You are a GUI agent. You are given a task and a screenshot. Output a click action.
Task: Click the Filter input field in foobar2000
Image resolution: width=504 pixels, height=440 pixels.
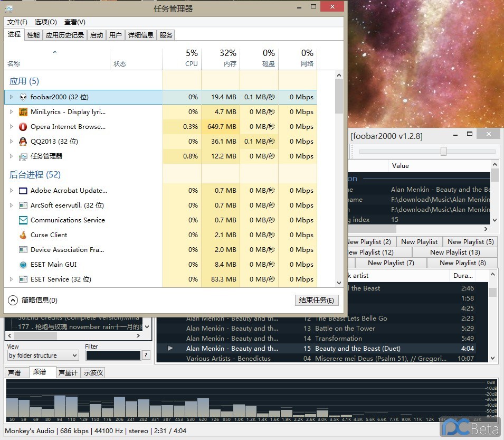click(113, 355)
